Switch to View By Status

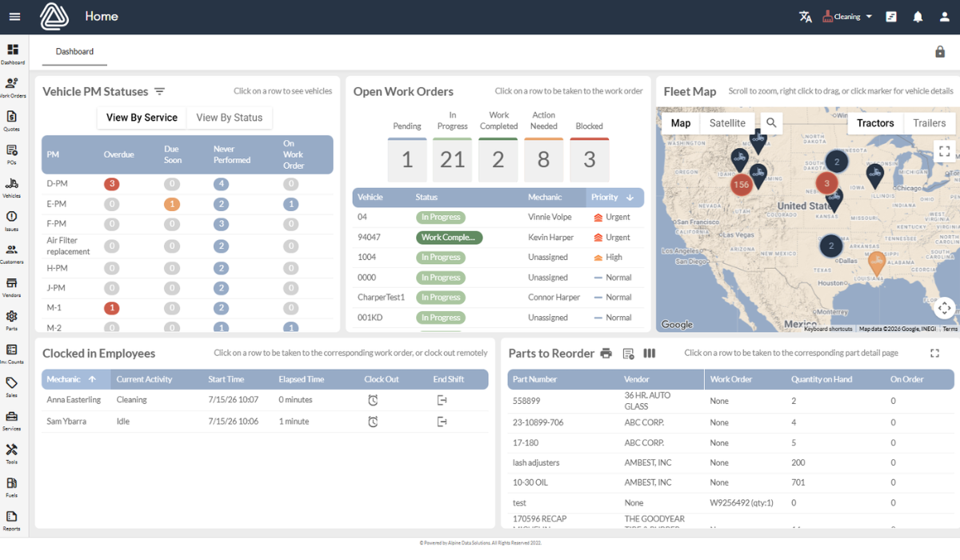click(x=230, y=118)
